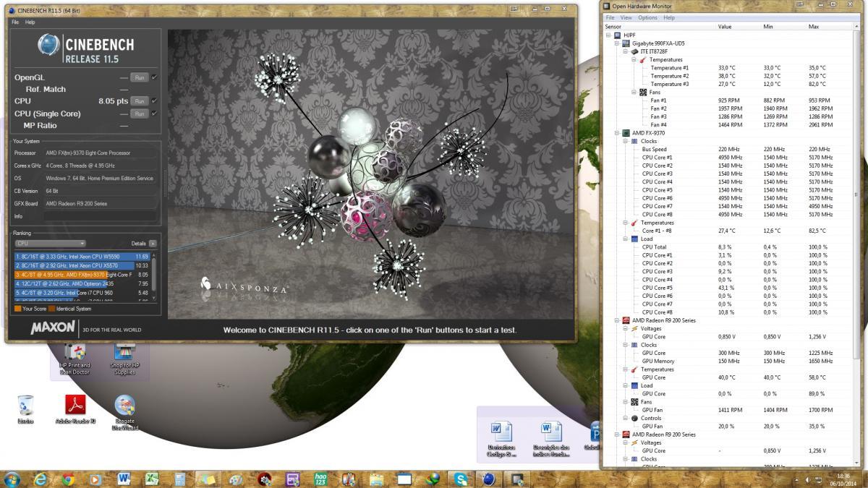Collapse the AMD FX-9370 node
Image resolution: width=868 pixels, height=488 pixels.
tap(617, 133)
